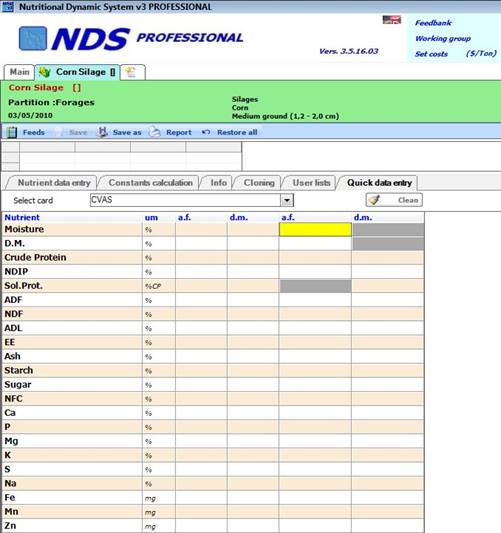Viewport: 501px width, 533px height.
Task: Select the Quick data entry tab
Action: click(x=379, y=183)
